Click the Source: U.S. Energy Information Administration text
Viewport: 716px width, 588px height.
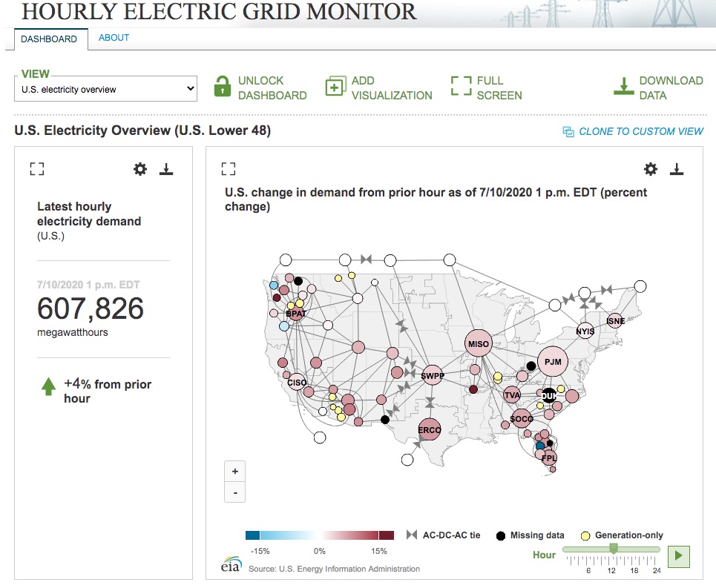[x=334, y=569]
